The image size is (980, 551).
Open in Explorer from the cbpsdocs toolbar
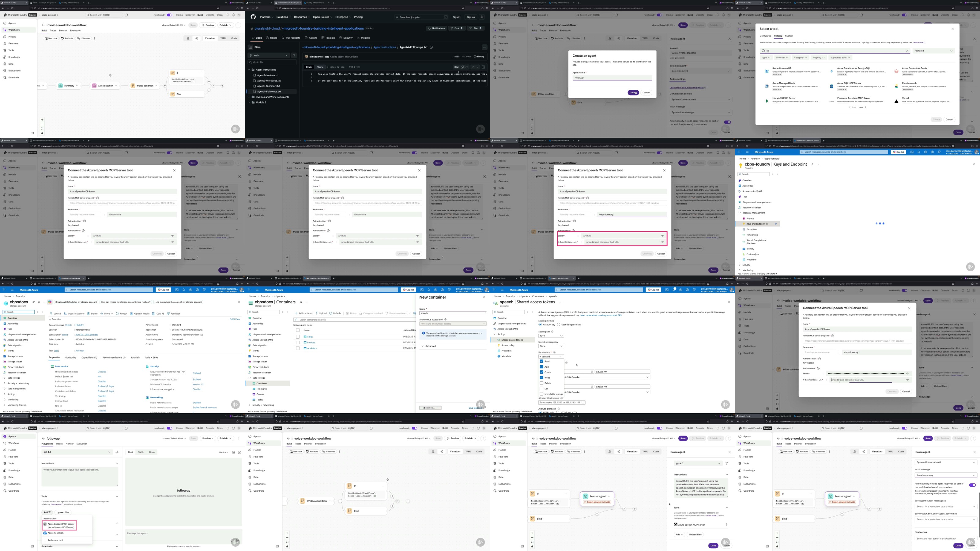click(x=74, y=314)
